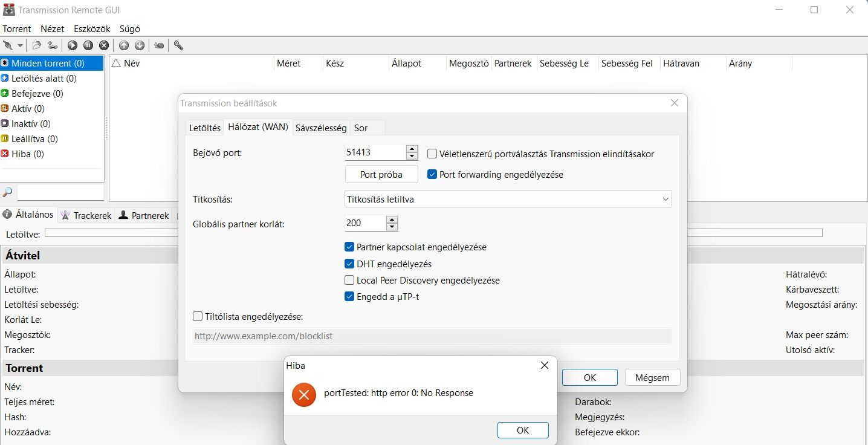Sort torrent list by Arány column
The width and height of the screenshot is (868, 445).
pyautogui.click(x=759, y=63)
